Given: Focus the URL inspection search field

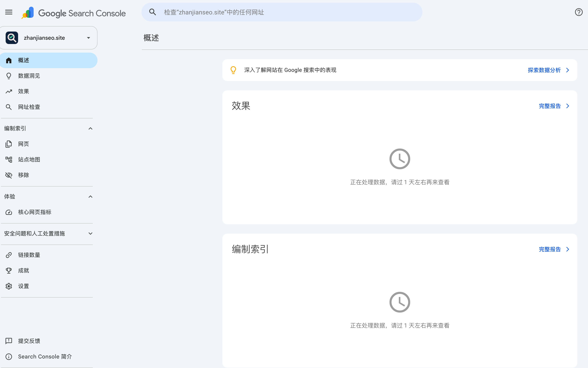Looking at the screenshot, I should [282, 12].
